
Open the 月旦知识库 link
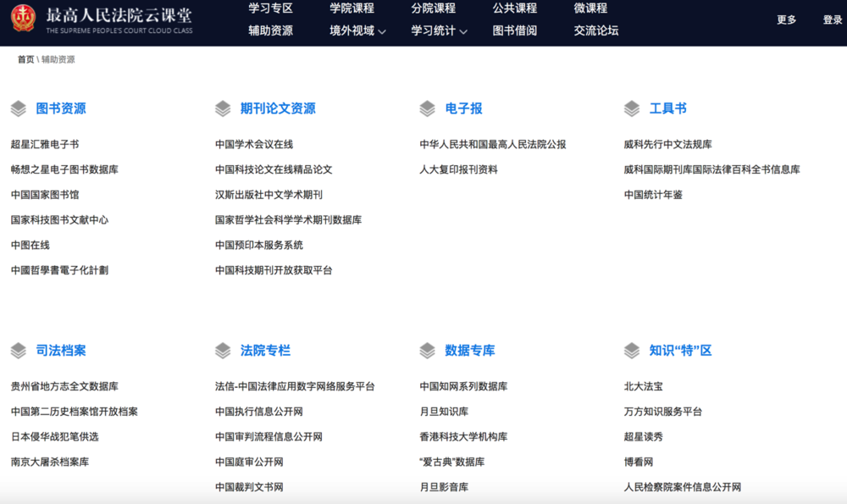coord(444,412)
